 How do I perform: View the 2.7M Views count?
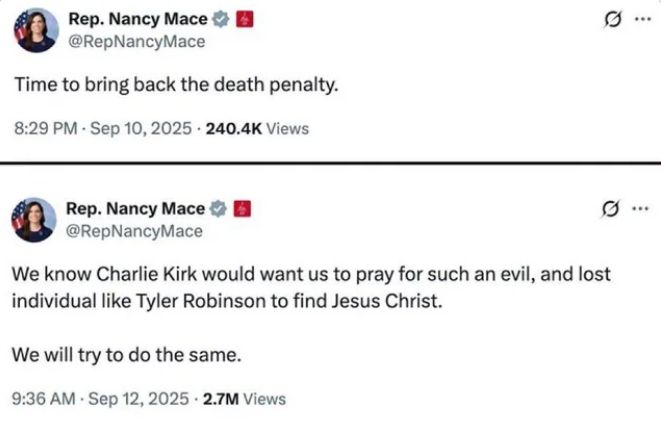tap(244, 398)
